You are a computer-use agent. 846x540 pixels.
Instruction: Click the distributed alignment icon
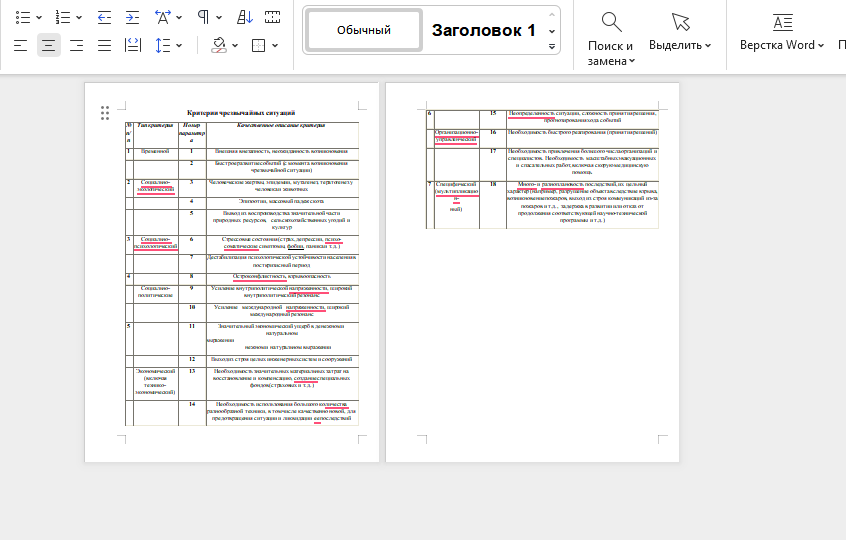pyautogui.click(x=133, y=45)
